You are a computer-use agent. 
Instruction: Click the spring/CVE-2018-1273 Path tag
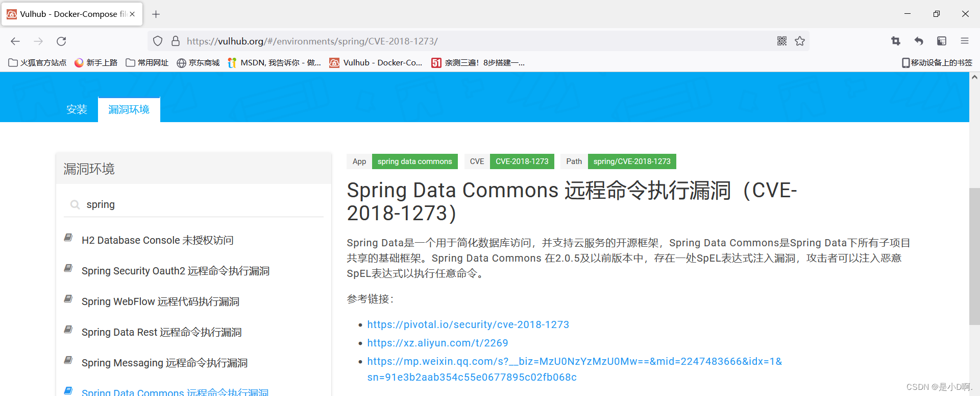coord(632,161)
